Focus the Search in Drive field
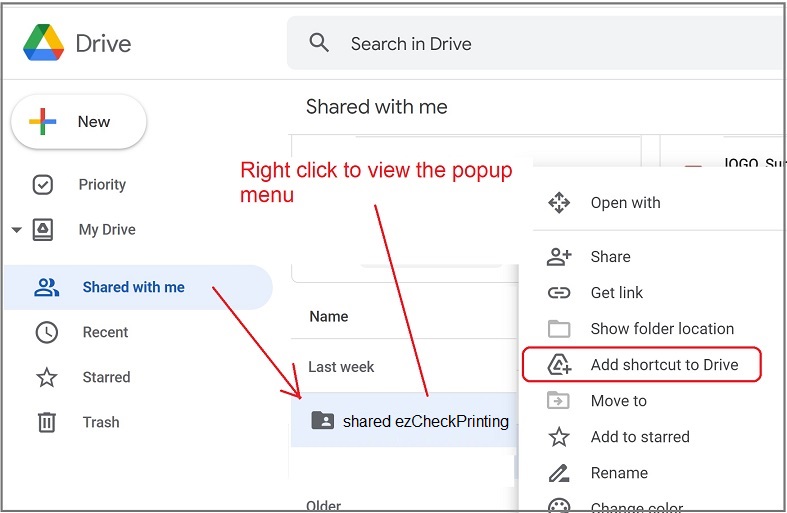 [536, 43]
